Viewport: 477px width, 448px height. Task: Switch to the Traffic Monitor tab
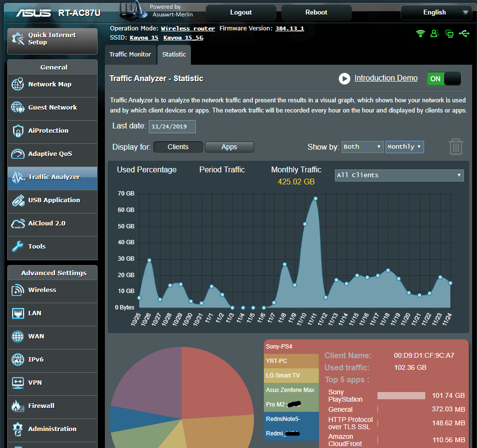(130, 55)
